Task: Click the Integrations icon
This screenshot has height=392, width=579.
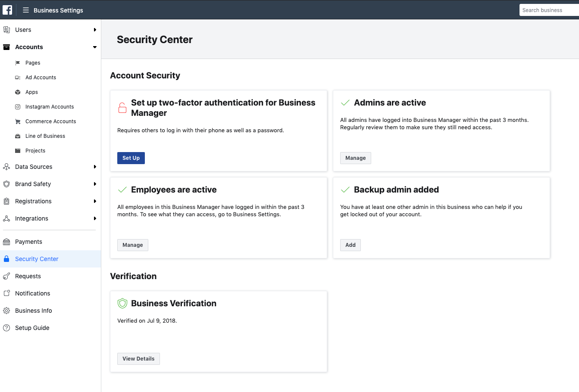Action: tap(6, 218)
